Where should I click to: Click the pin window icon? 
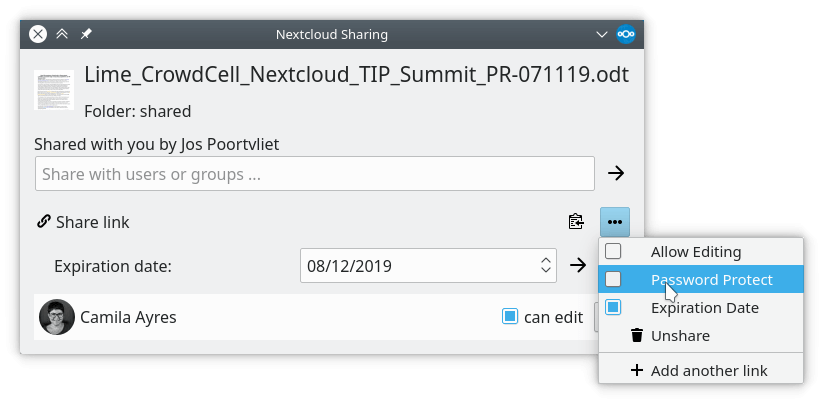click(86, 34)
